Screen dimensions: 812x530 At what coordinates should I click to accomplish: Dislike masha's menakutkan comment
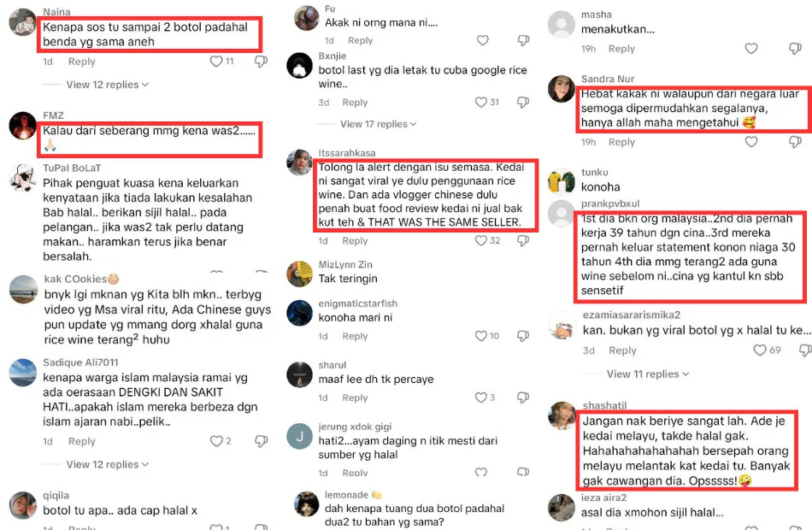(796, 49)
